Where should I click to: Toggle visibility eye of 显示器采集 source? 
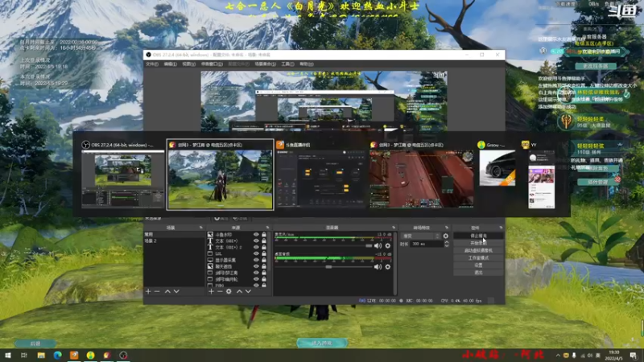click(256, 260)
